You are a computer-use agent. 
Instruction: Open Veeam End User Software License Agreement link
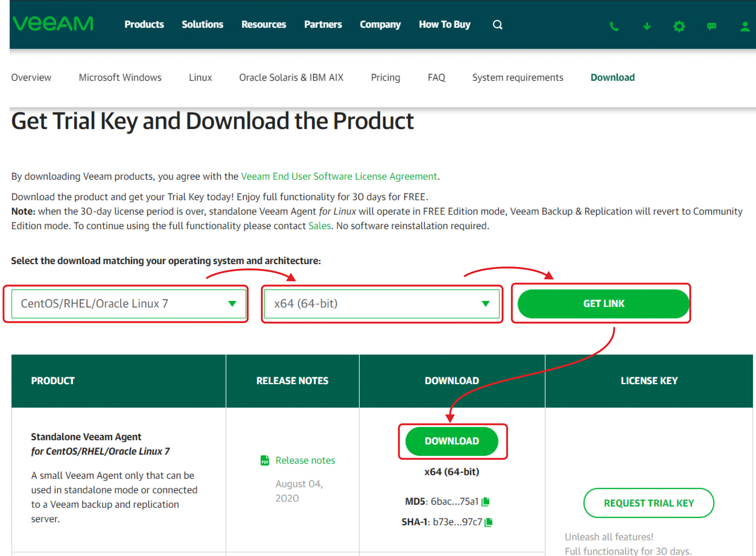[x=339, y=176]
